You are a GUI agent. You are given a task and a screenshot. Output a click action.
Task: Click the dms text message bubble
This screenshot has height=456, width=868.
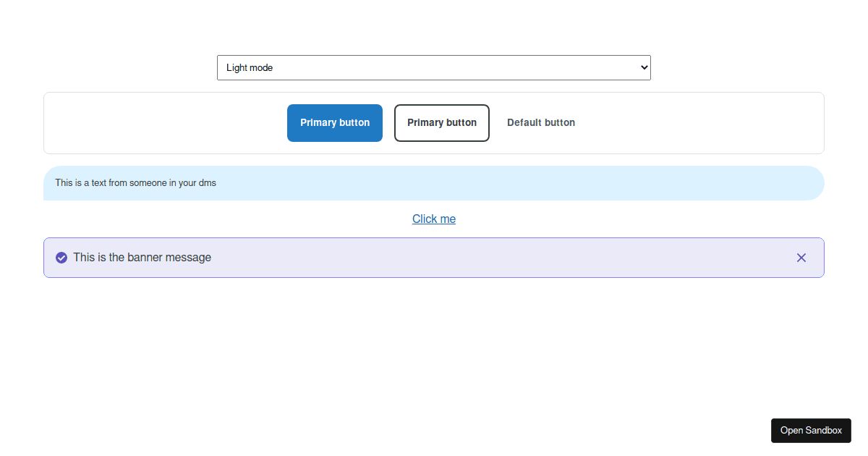tap(434, 183)
